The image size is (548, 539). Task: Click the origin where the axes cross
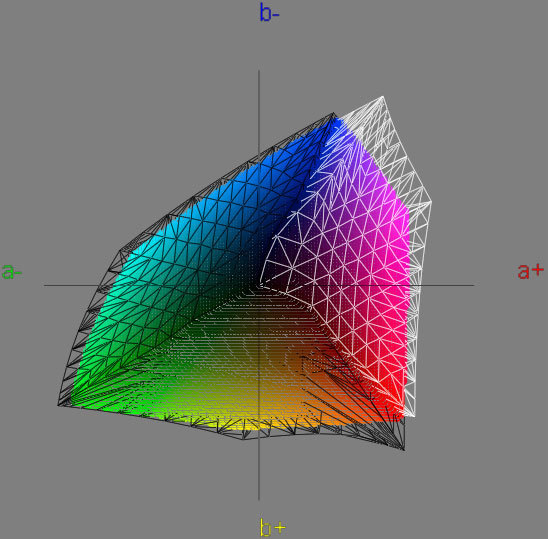[x=259, y=285]
